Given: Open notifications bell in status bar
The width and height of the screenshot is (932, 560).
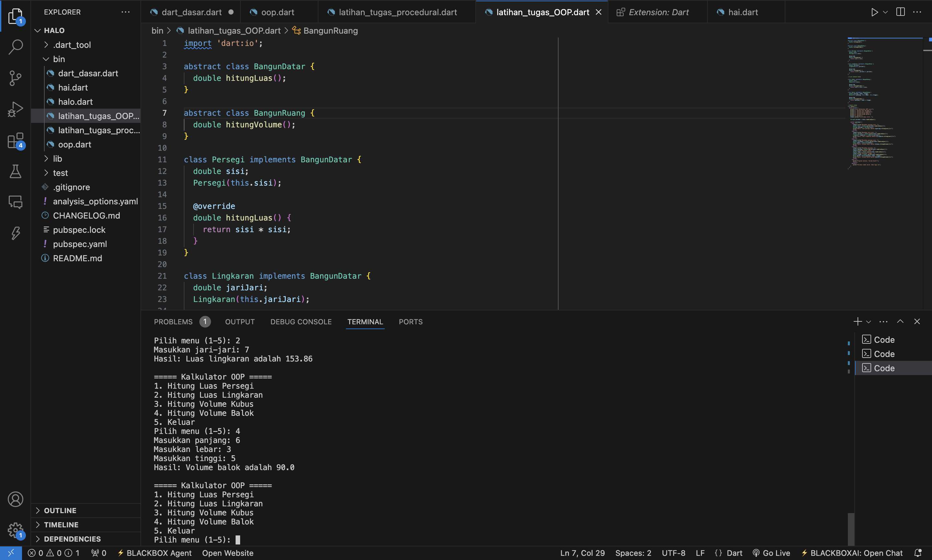Looking at the screenshot, I should coord(918,553).
